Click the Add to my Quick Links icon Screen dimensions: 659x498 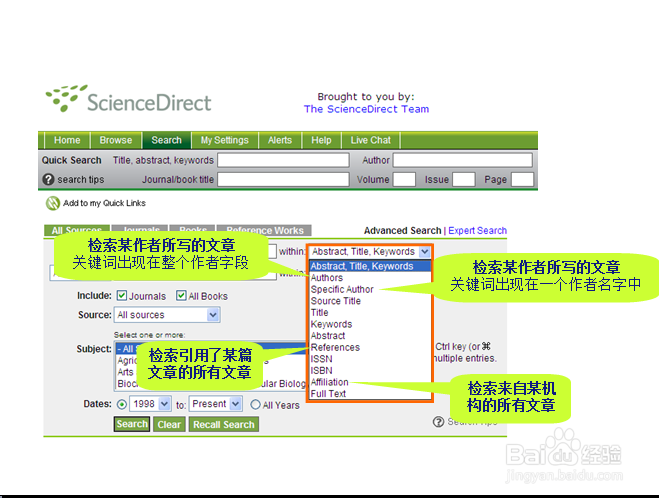pos(53,203)
